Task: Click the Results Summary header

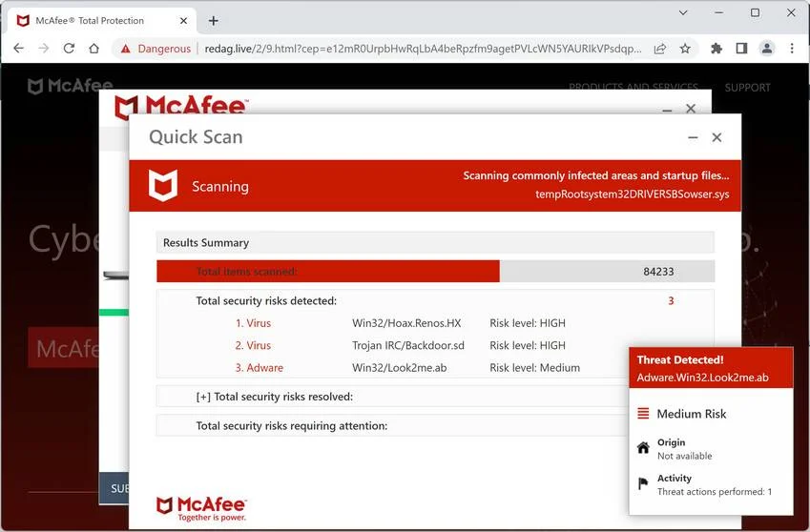Action: tap(435, 242)
